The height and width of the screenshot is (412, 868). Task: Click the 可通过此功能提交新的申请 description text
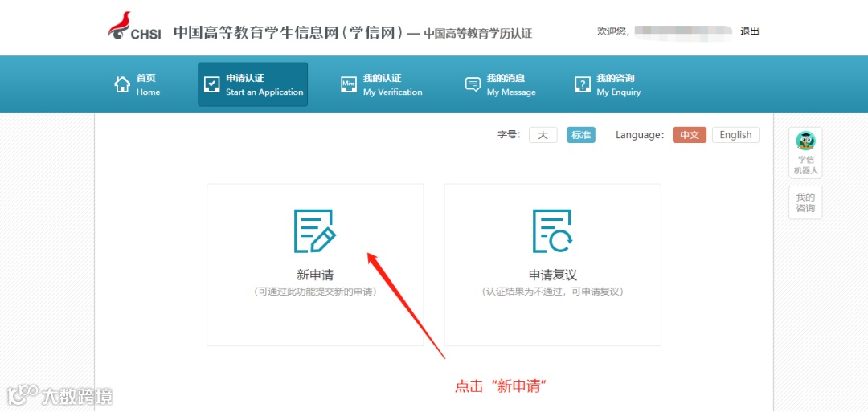point(315,292)
